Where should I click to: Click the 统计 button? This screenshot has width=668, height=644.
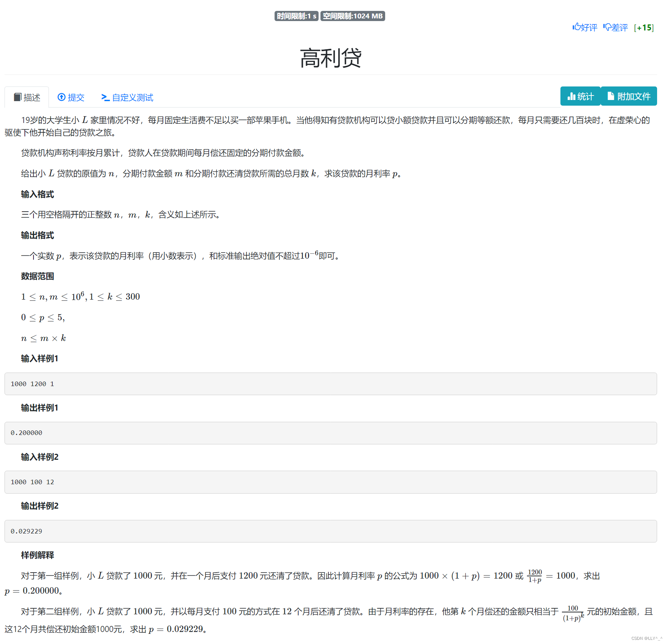pos(580,96)
